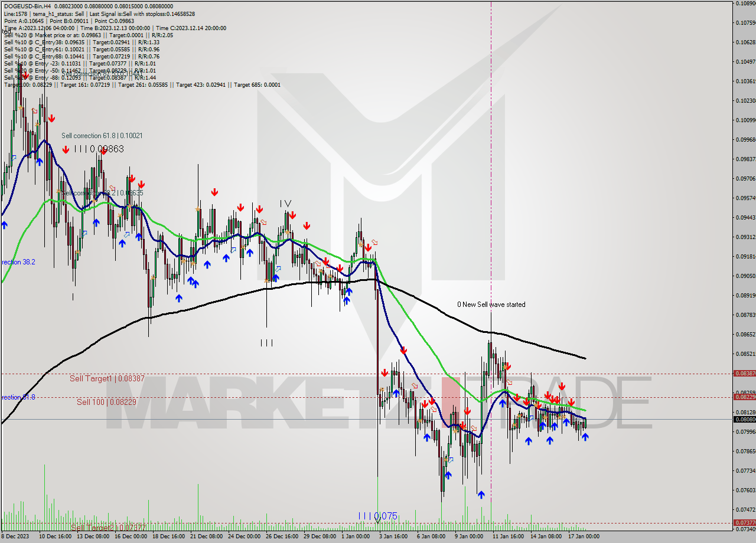Click the latest blue up arrow under the last candle

(x=585, y=437)
